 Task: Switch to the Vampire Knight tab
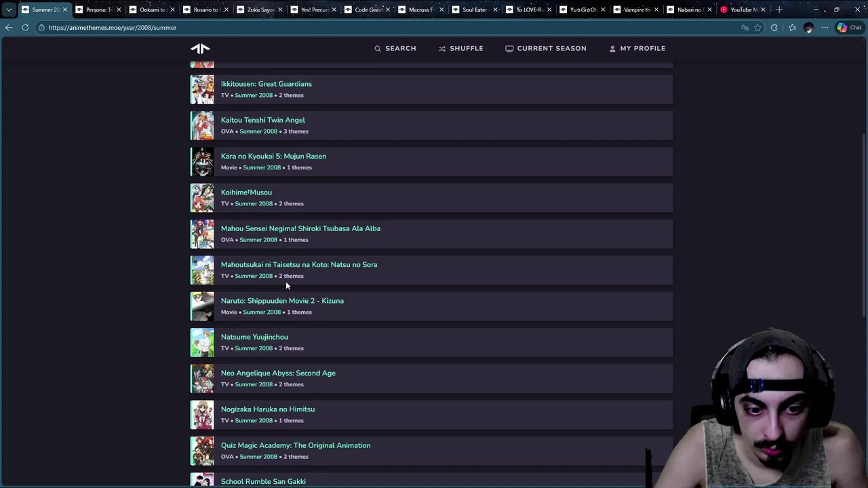coord(636,9)
